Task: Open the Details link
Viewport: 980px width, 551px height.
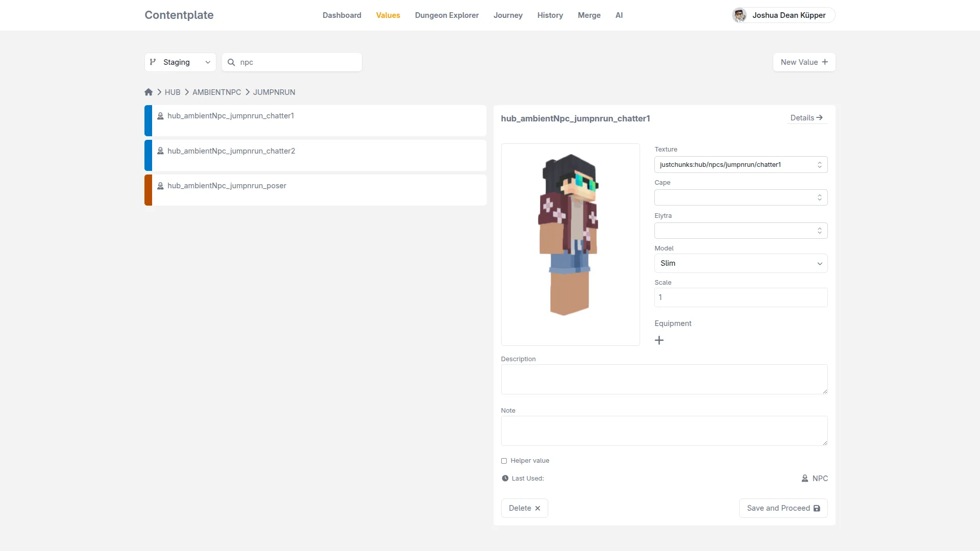Action: (806, 118)
